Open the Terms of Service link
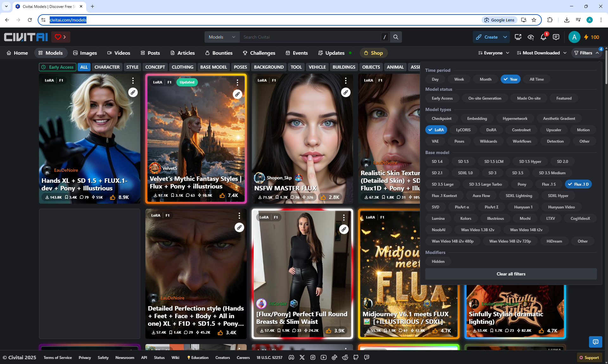Image resolution: width=608 pixels, height=364 pixels. (x=58, y=358)
